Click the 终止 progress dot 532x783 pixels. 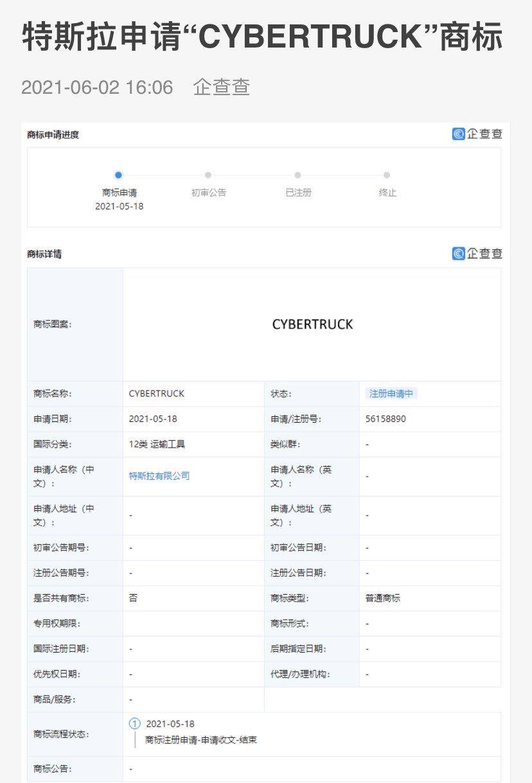tap(387, 175)
